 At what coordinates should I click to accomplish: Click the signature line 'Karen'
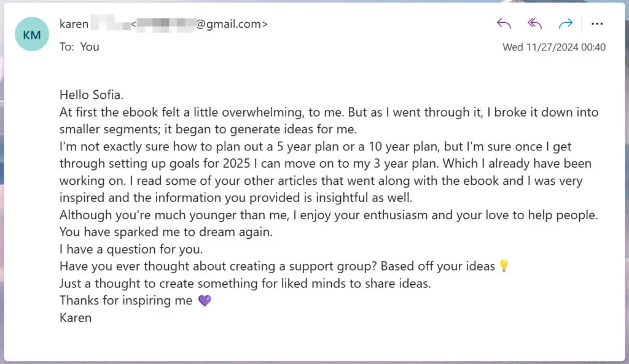(x=75, y=317)
